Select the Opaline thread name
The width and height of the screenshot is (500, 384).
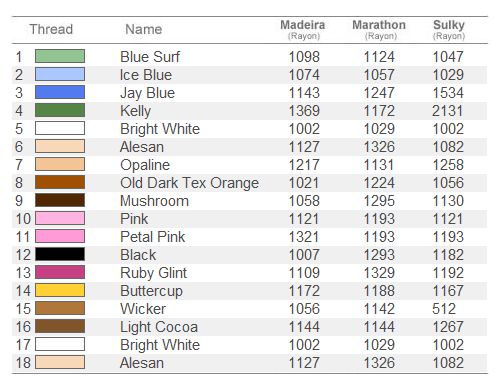(145, 165)
